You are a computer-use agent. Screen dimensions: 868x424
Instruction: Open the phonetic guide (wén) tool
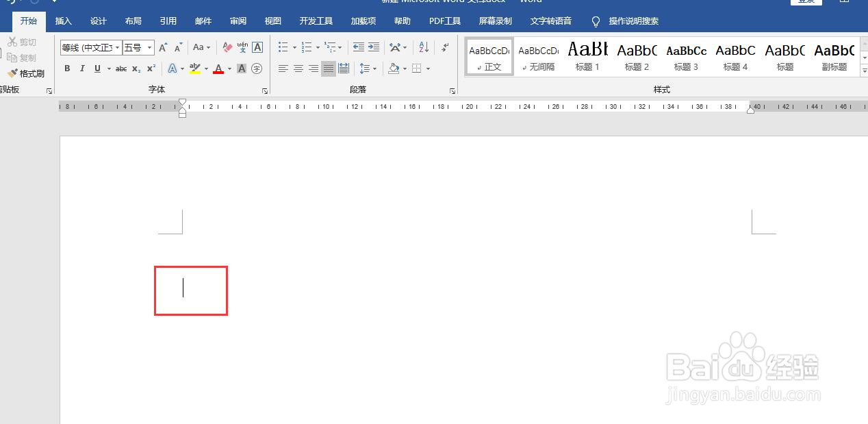tap(242, 47)
